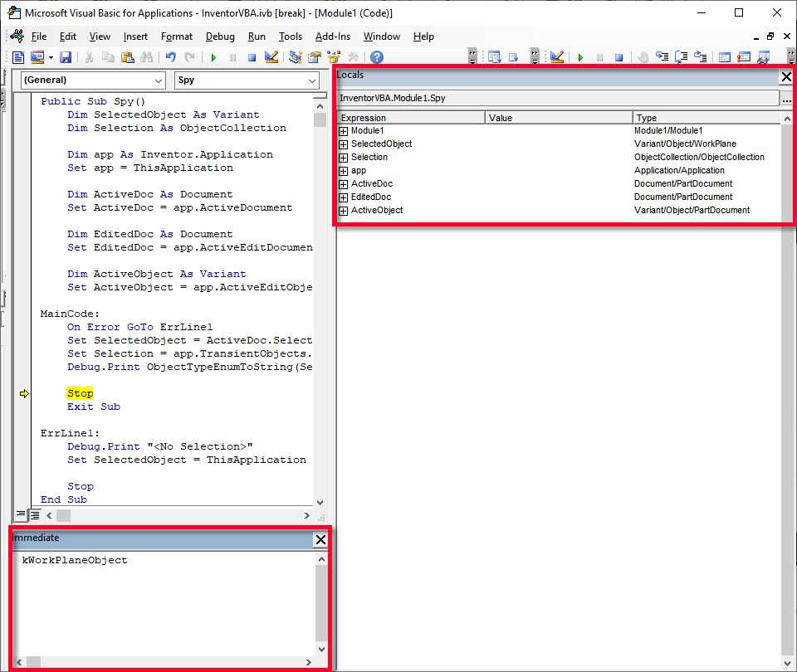Screen dimensions: 797x672
Task: Save the project with the floppy icon
Action: click(66, 57)
